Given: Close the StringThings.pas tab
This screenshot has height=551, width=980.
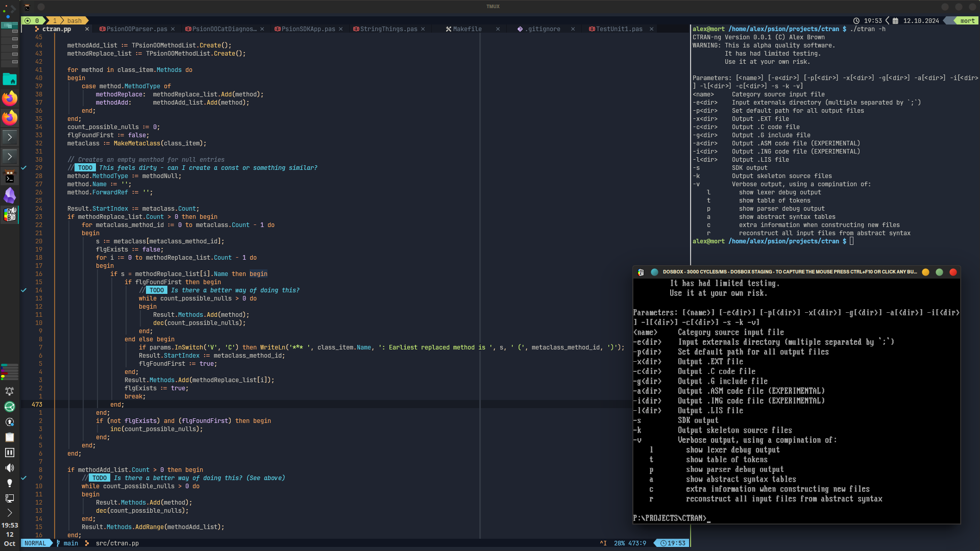Looking at the screenshot, I should tap(423, 29).
